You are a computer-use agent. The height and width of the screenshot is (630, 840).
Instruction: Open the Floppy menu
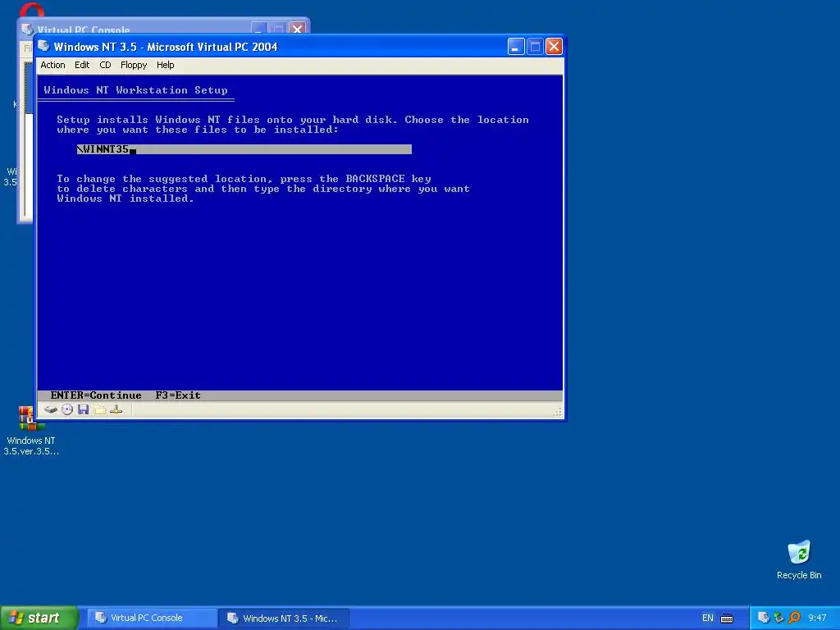point(134,65)
